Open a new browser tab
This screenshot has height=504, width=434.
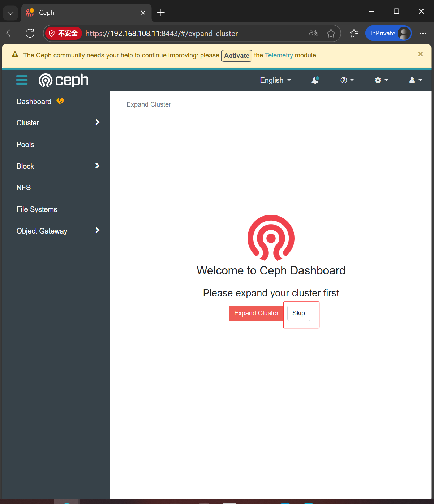[x=161, y=13]
